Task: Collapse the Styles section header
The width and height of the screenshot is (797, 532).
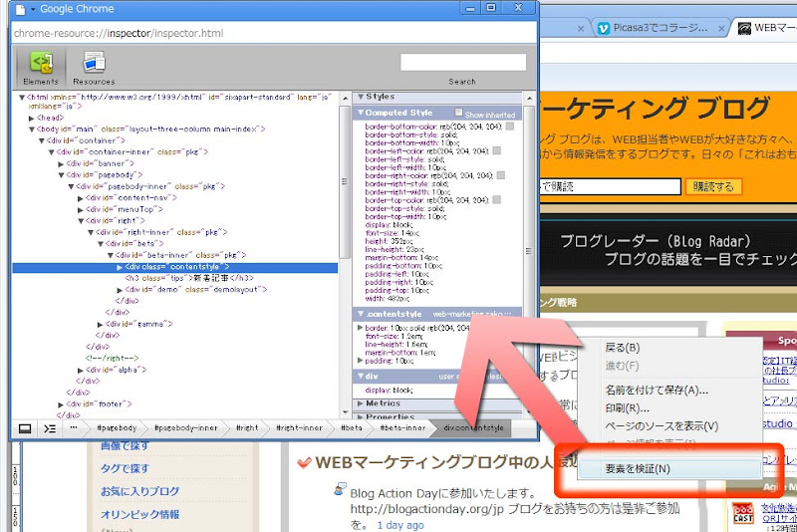Action: point(361,97)
